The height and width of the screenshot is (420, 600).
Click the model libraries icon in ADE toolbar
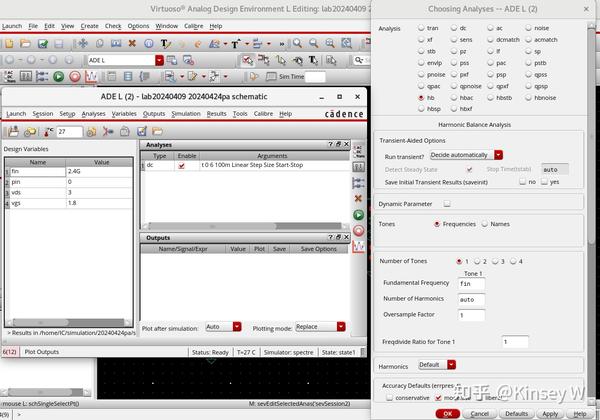[x=91, y=132]
